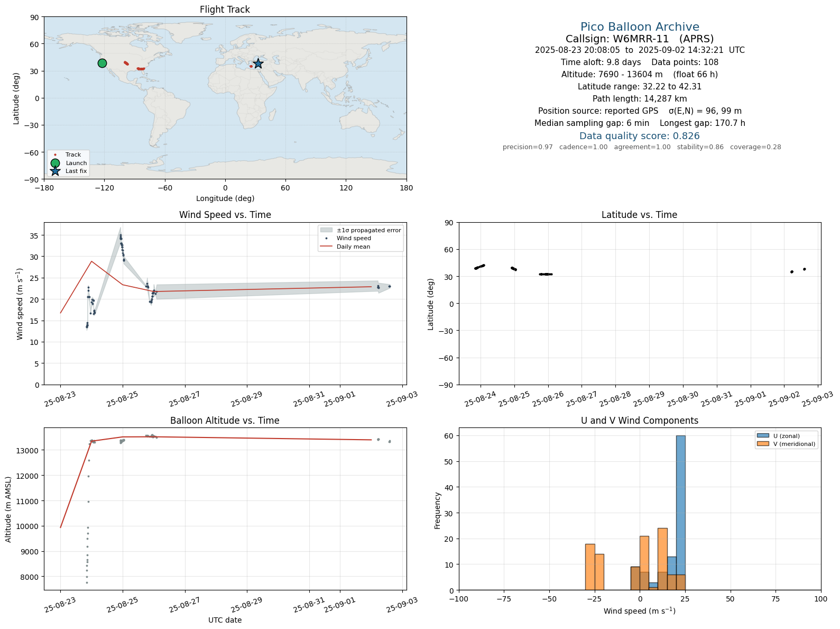This screenshot has width=840, height=629.
Task: Click the 'U and V Wind Components' title
Action: pos(640,421)
